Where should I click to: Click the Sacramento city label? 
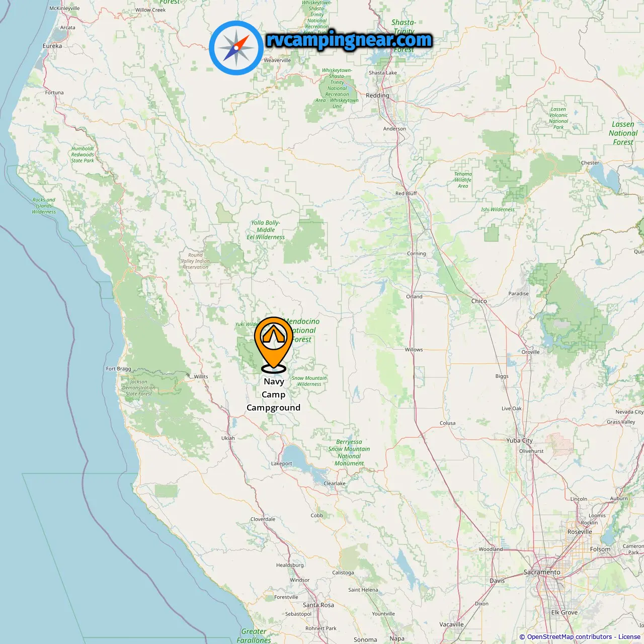point(542,572)
